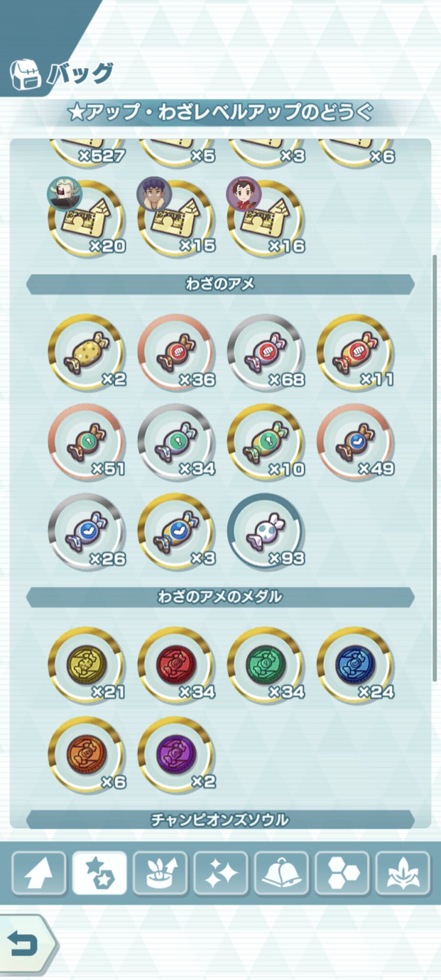The width and height of the screenshot is (441, 980).
Task: Select the yellow candy medal x21
Action: (x=87, y=665)
